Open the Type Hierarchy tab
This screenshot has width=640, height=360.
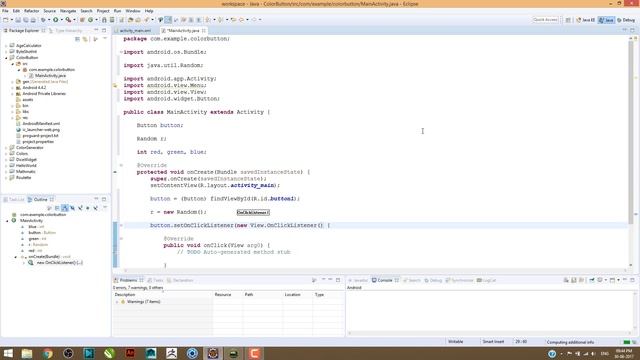coord(65,31)
